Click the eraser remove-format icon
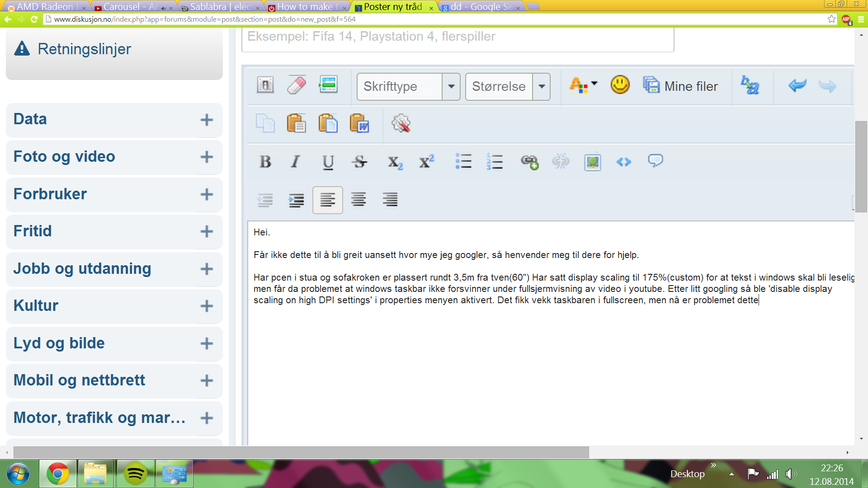The image size is (868, 488). pyautogui.click(x=297, y=85)
